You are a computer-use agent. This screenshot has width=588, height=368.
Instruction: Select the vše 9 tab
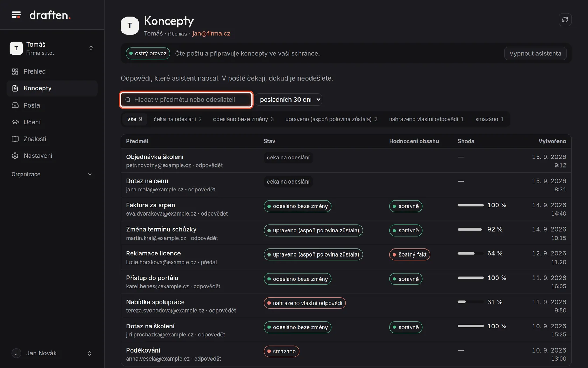click(135, 119)
